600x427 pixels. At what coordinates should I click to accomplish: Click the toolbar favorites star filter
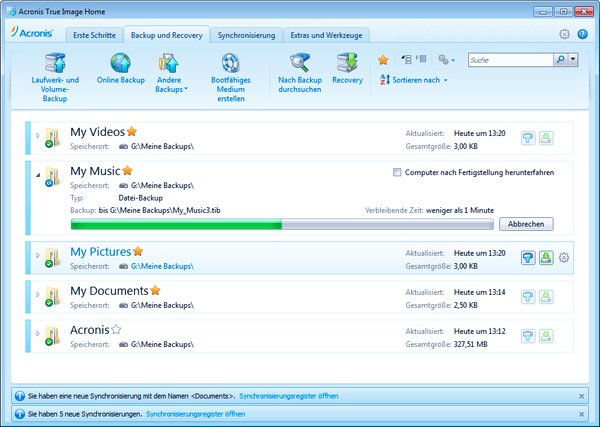pyautogui.click(x=383, y=60)
